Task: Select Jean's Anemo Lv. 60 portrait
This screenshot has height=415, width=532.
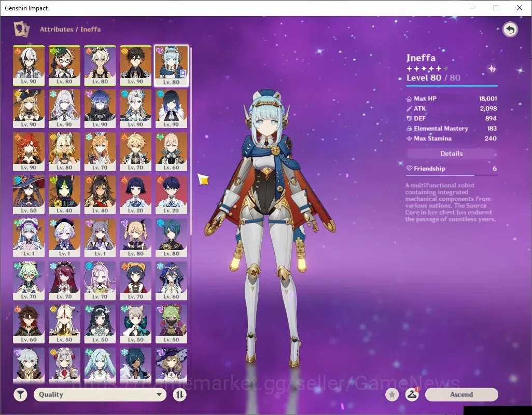Action: click(171, 151)
